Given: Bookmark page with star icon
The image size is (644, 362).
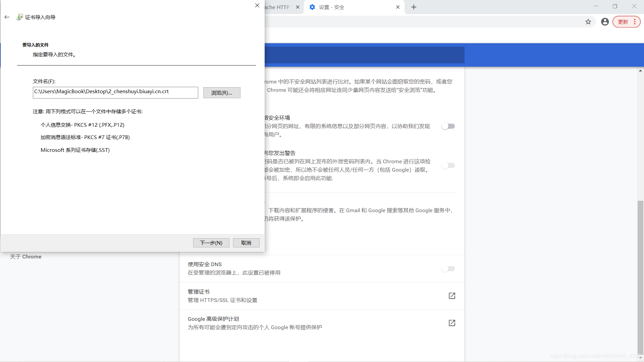Looking at the screenshot, I should click(x=588, y=22).
